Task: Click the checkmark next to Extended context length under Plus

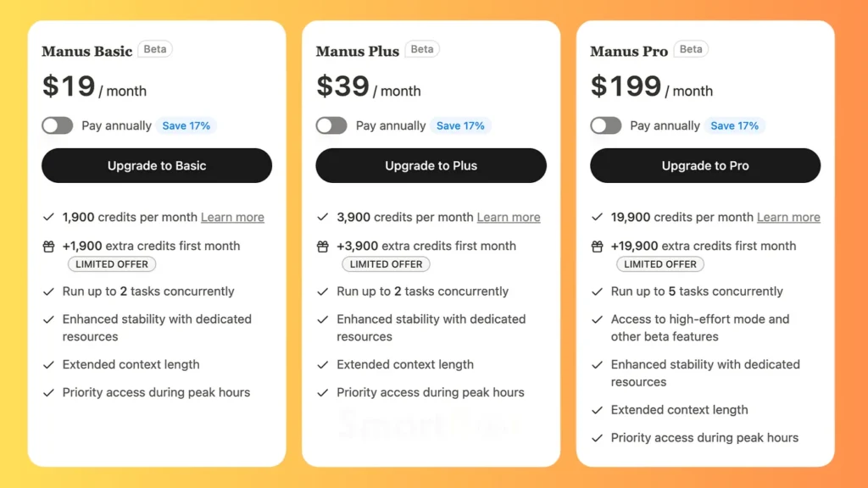Action: tap(323, 364)
